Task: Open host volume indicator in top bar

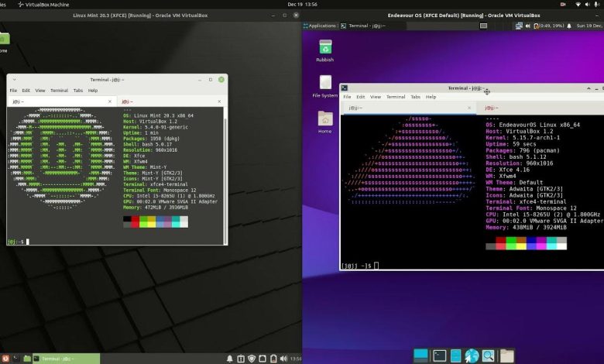Action: tap(587, 4)
